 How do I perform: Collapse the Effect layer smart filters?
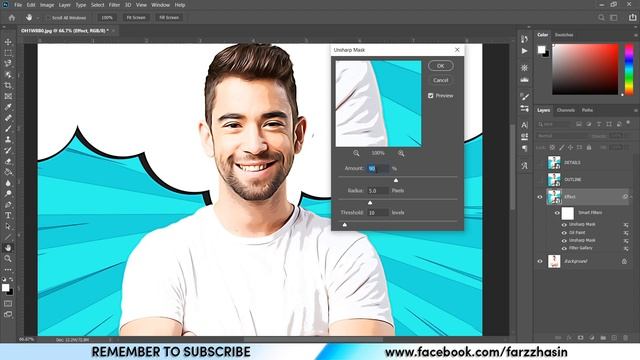631,197
